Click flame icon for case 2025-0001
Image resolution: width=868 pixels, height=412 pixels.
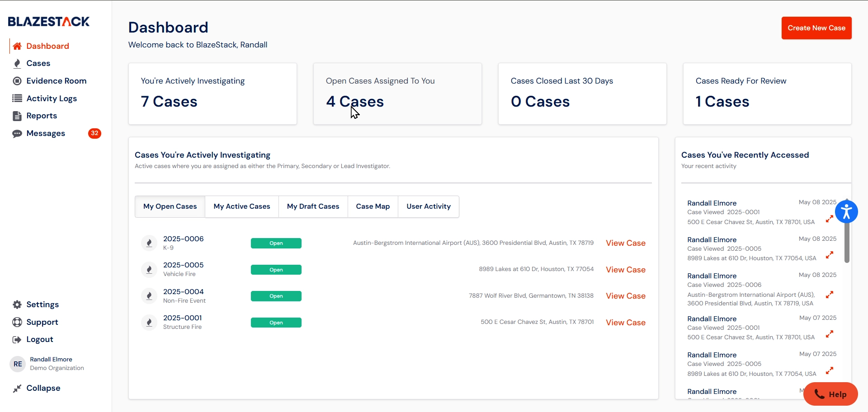pos(149,322)
